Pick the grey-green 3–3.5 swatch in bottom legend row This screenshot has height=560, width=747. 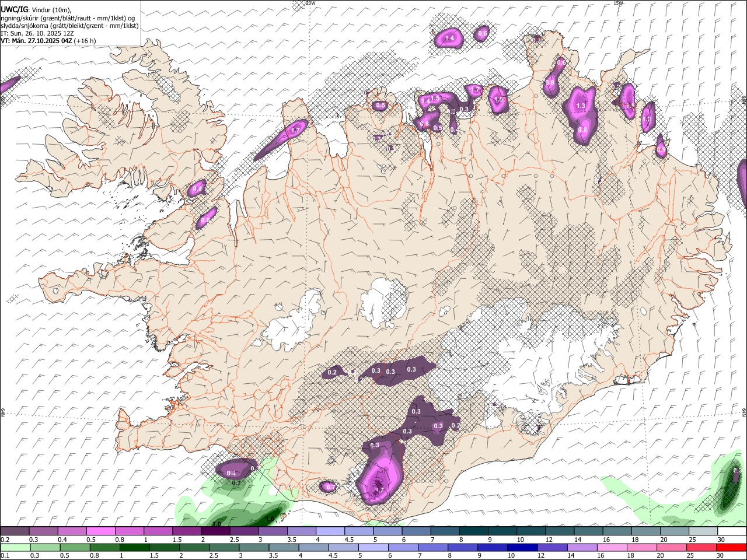click(254, 547)
